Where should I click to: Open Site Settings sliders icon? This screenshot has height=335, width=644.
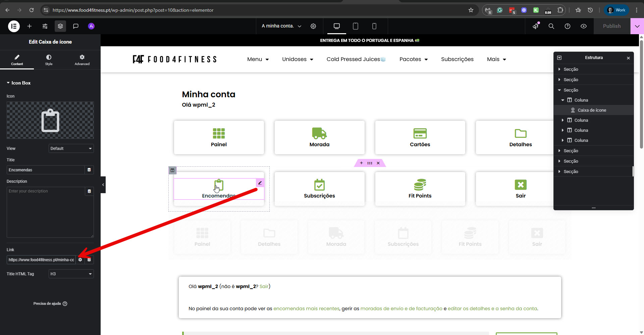(45, 26)
